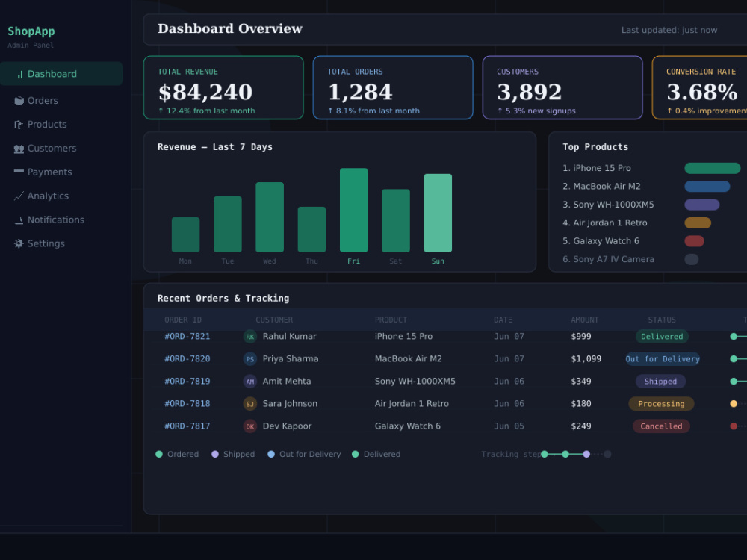Click Priya Sharma's PS avatar
The height and width of the screenshot is (560, 747).
tap(250, 359)
